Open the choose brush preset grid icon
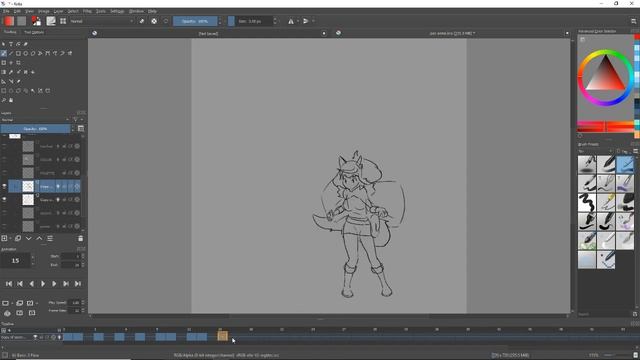640x360 pixels. click(x=63, y=21)
